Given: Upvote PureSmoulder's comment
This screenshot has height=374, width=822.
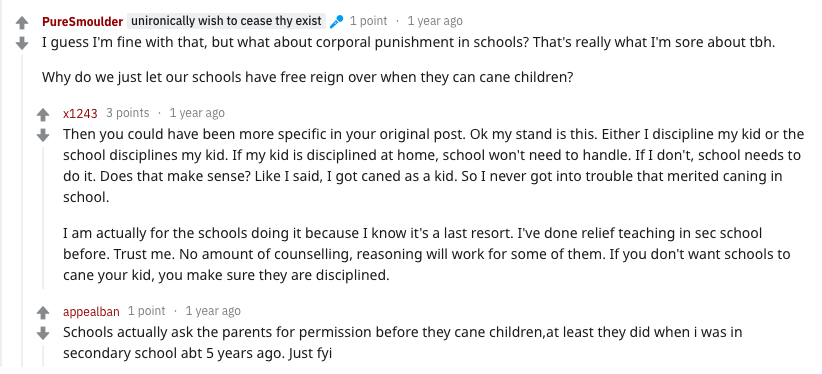Looking at the screenshot, I should pos(21,23).
